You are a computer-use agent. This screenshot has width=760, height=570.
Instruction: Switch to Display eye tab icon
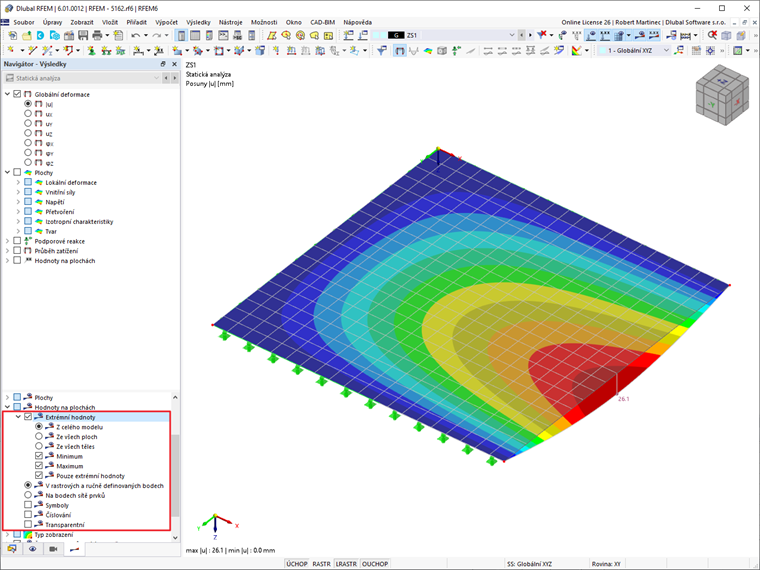pos(32,549)
